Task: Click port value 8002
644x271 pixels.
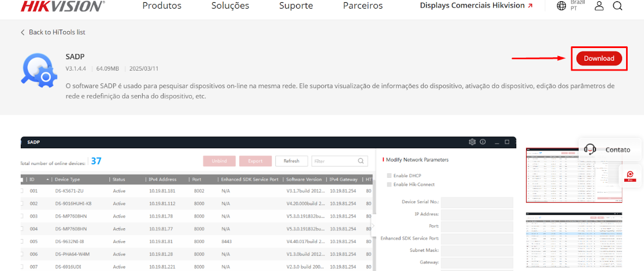Action: 199,191
